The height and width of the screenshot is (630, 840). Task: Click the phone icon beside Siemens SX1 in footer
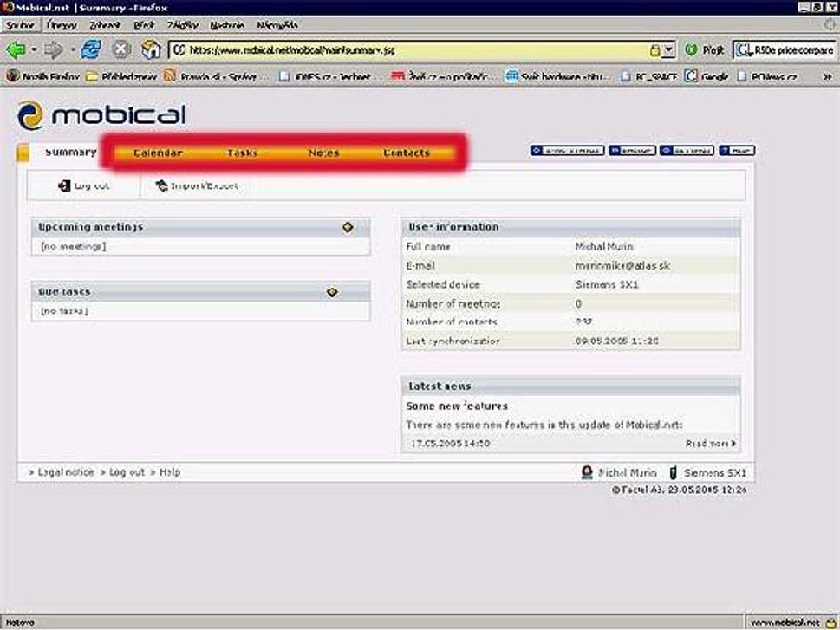point(674,472)
